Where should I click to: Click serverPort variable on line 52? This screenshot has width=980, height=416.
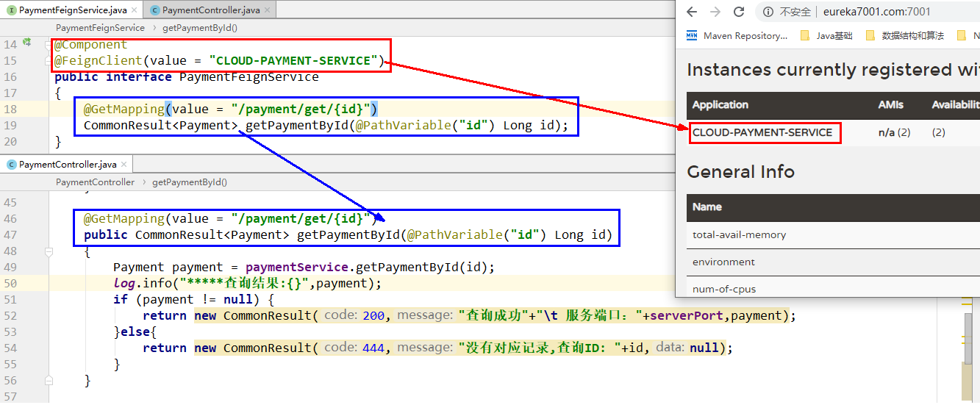pyautogui.click(x=687, y=315)
